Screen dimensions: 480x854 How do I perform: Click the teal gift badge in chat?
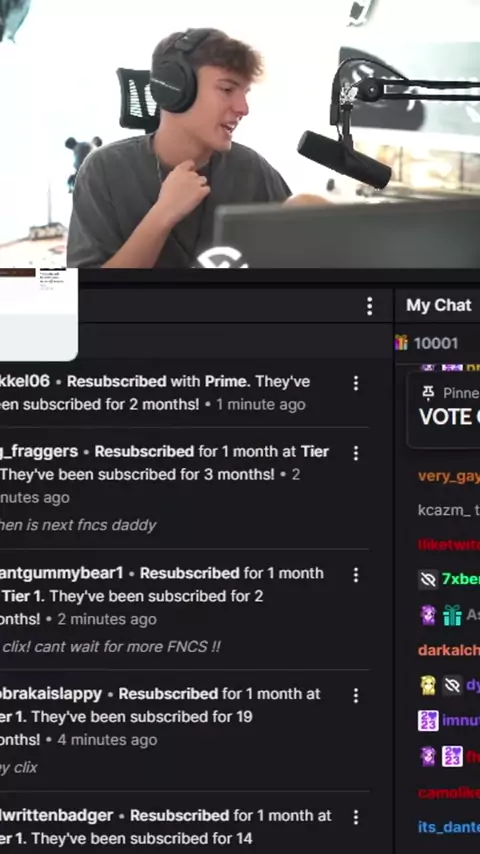pyautogui.click(x=452, y=615)
